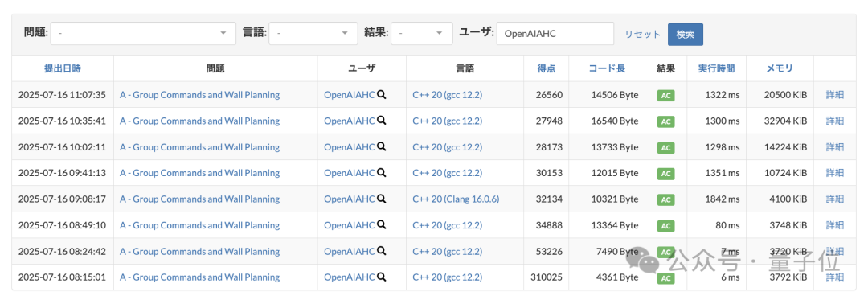Image resolution: width=868 pixels, height=296 pixels.
Task: Open OpenAIAHC user link in 10:02:11 row
Action: click(350, 147)
